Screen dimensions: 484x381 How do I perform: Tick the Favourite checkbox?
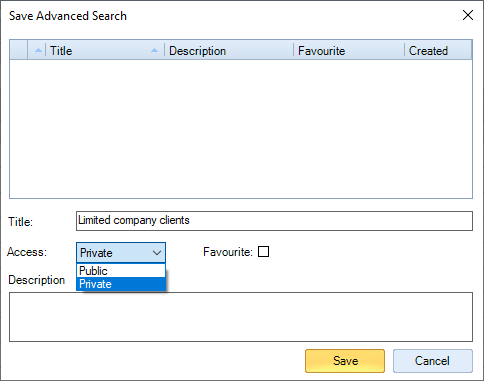tap(263, 252)
